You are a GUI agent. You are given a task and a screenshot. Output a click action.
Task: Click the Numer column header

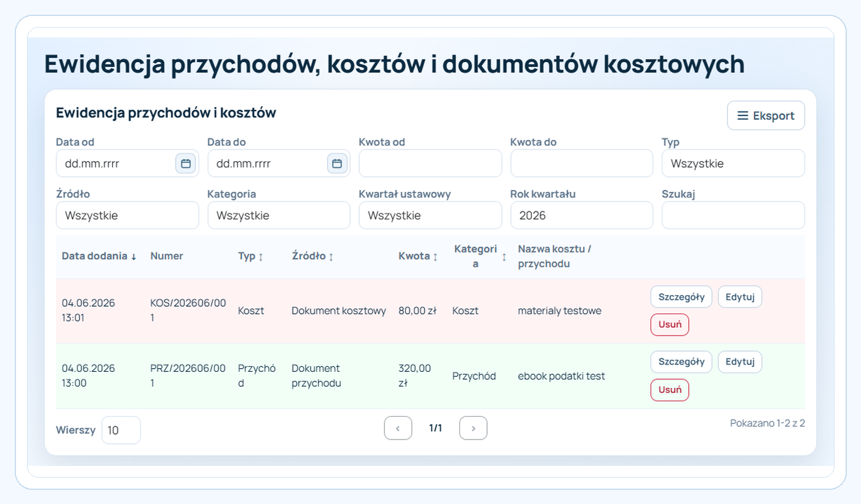coord(167,256)
